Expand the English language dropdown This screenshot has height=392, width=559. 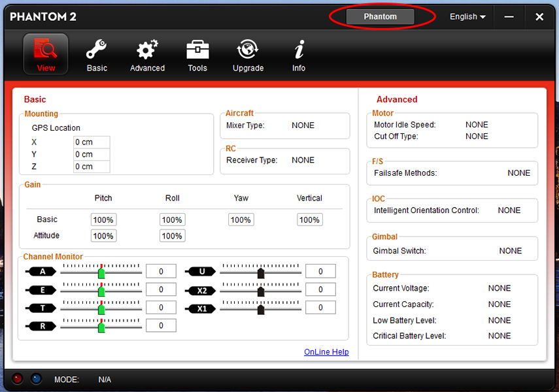click(x=467, y=17)
